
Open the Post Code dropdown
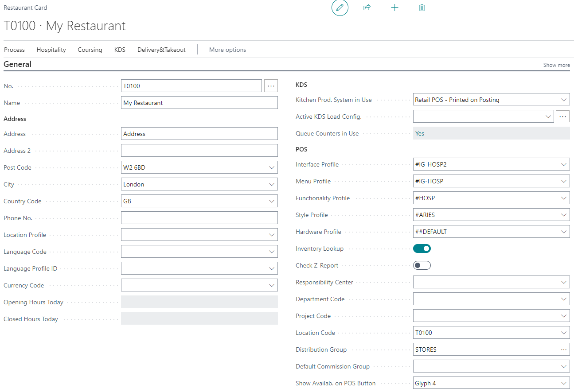pyautogui.click(x=272, y=167)
